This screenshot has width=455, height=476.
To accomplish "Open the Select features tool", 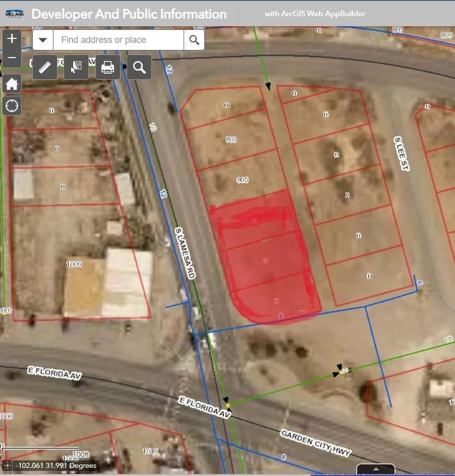I will (76, 67).
